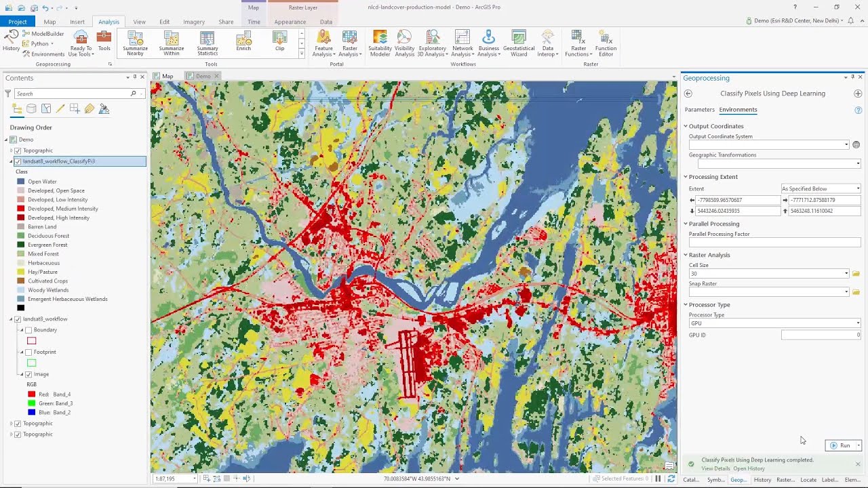Image resolution: width=868 pixels, height=488 pixels.
Task: Open the Geographic Transformations dropdown
Action: (x=779, y=163)
